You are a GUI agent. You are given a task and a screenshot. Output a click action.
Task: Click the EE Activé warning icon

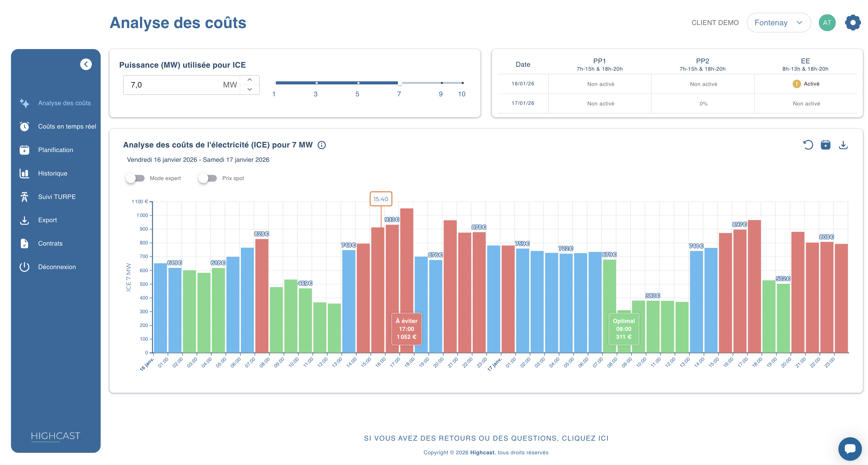(x=796, y=84)
